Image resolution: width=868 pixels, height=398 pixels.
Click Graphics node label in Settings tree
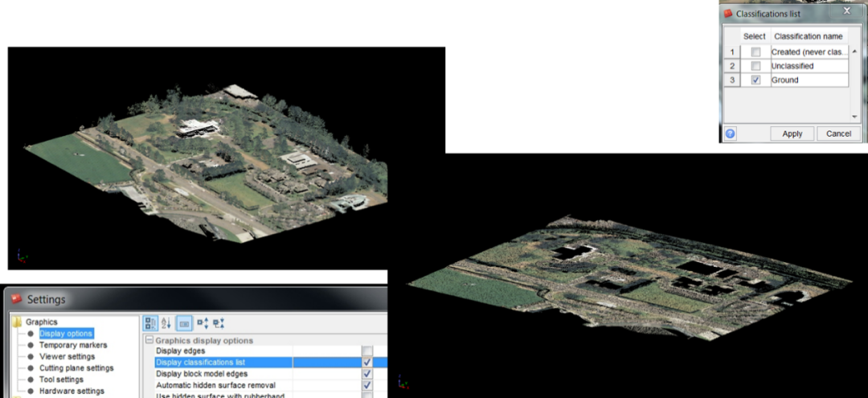42,322
